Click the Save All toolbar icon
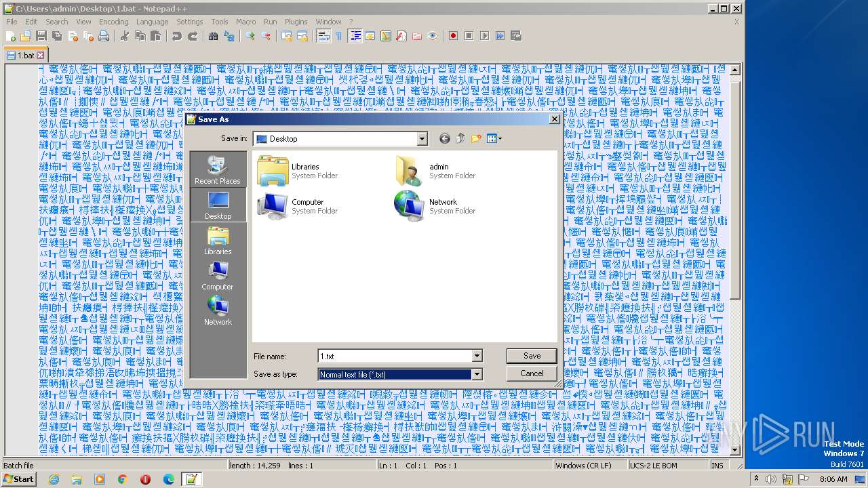Viewport: 868px width, 488px height. pyautogui.click(x=57, y=36)
